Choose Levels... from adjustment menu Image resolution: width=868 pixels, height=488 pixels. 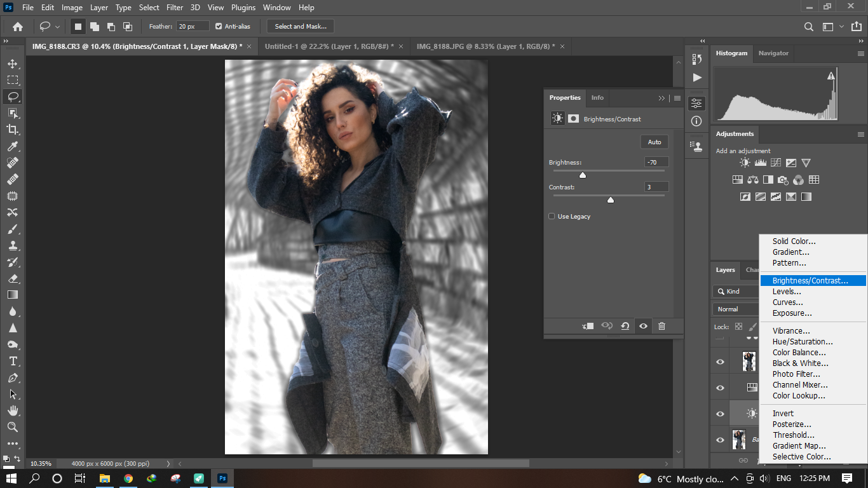tap(787, 292)
